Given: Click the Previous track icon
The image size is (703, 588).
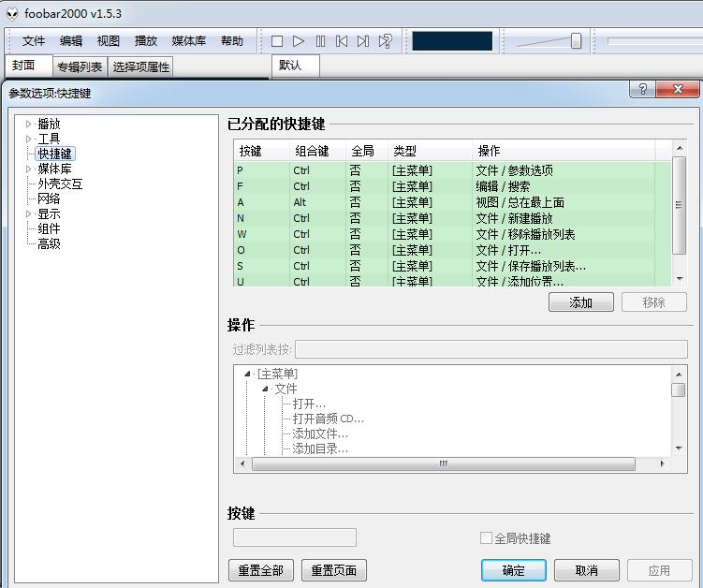Looking at the screenshot, I should pyautogui.click(x=341, y=41).
